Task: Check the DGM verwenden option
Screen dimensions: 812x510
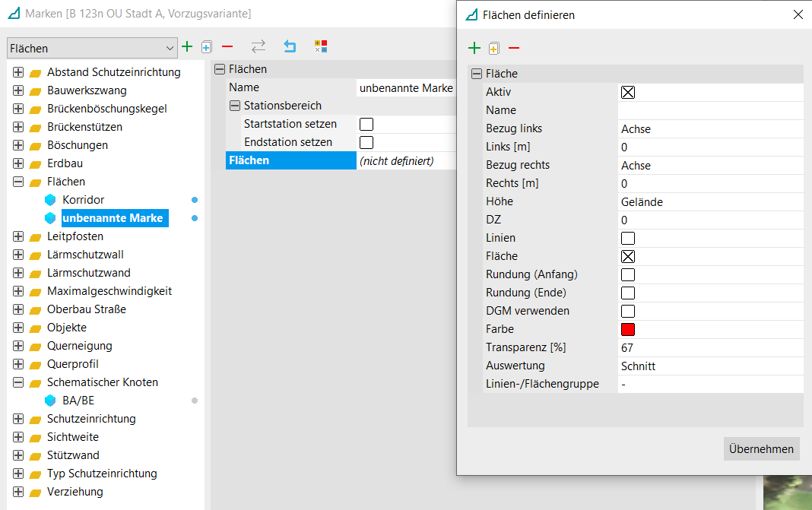Action: point(628,311)
